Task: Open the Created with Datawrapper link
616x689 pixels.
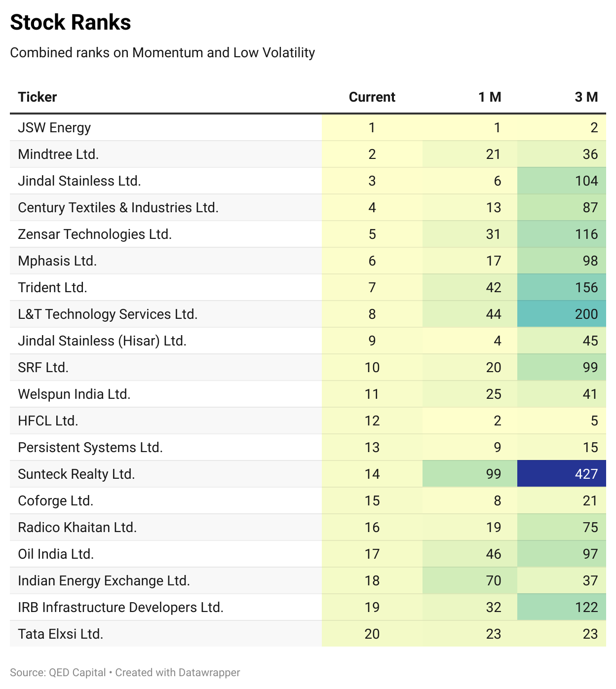Action: 178,672
